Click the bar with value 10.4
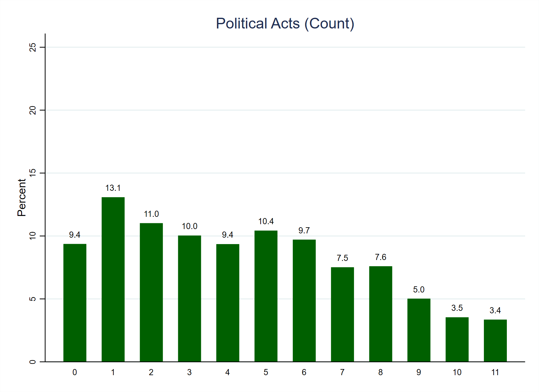The image size is (539, 392). tap(266, 296)
